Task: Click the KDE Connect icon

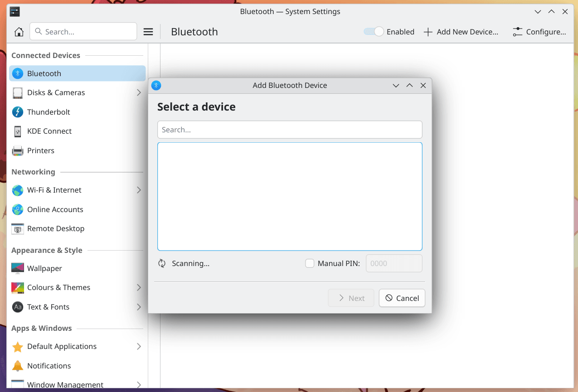Action: tap(17, 131)
